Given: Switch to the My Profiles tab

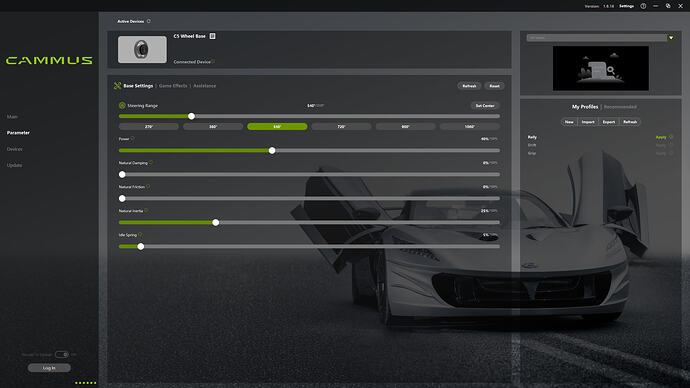Looking at the screenshot, I should click(x=585, y=107).
